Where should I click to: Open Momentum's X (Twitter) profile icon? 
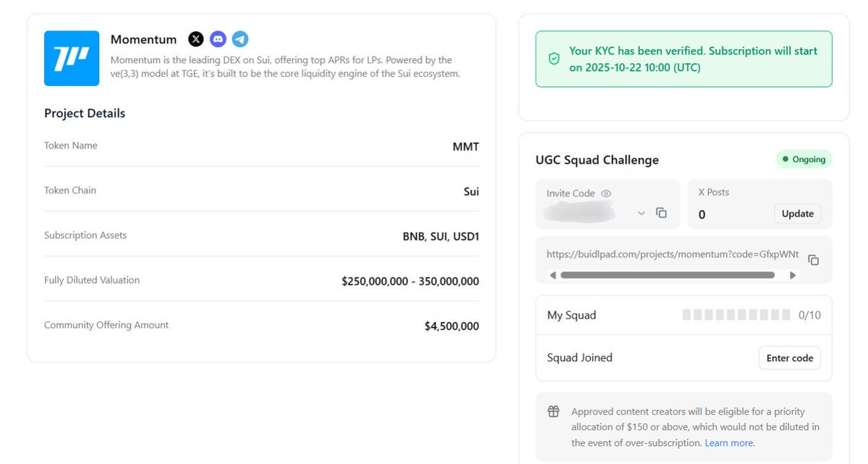[196, 39]
